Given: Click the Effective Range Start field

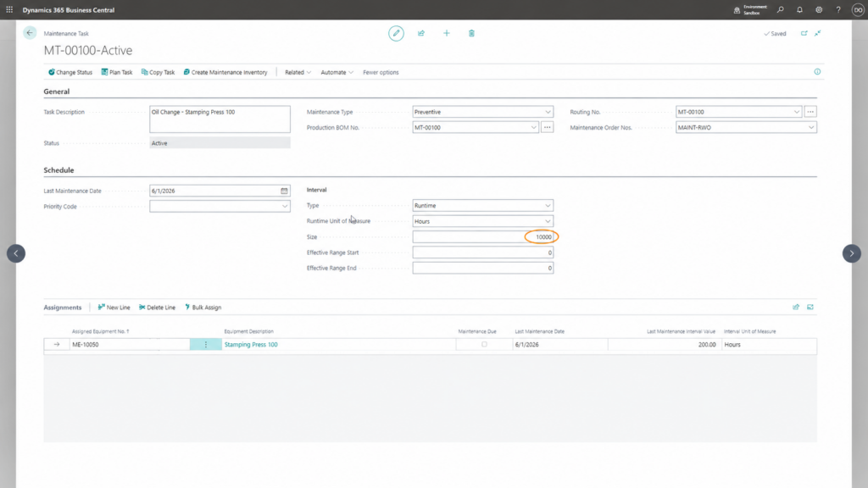Looking at the screenshot, I should point(482,252).
